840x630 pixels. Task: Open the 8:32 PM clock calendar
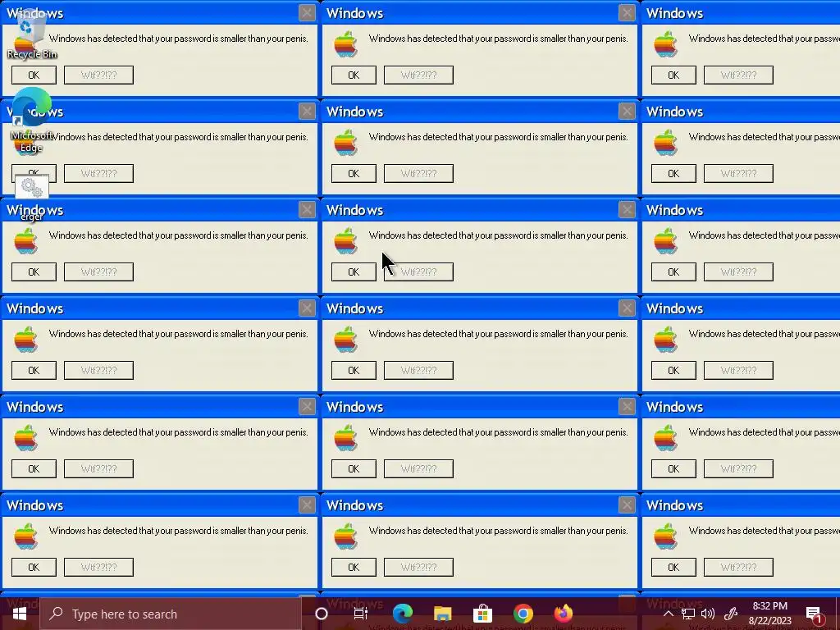click(769, 614)
